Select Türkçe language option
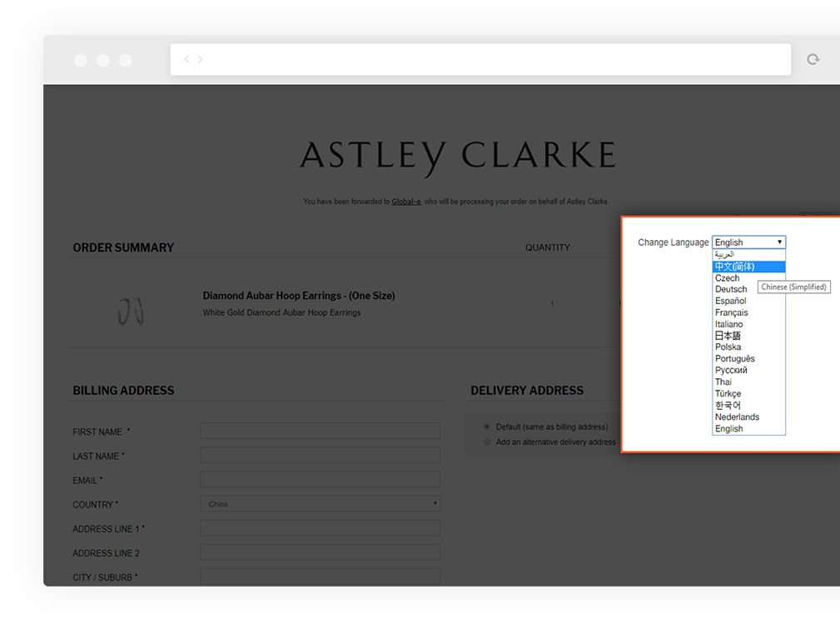Image resolution: width=840 pixels, height=624 pixels. point(748,393)
